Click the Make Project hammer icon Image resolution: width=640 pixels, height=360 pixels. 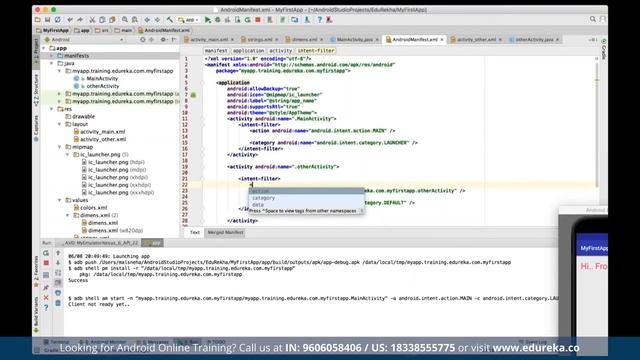(169, 20)
